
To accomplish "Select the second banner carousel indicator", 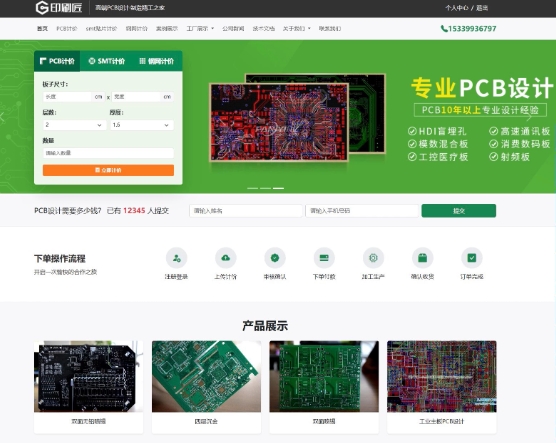I will coord(265,188).
